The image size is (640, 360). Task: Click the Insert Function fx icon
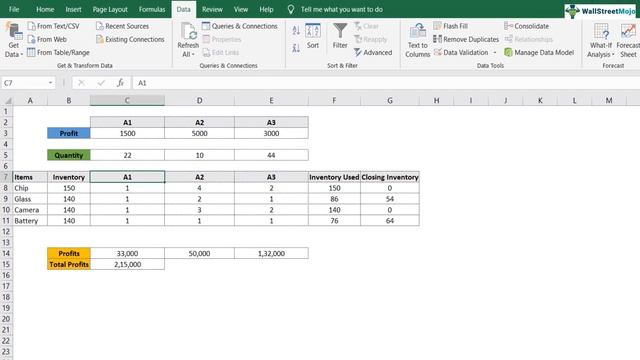click(x=120, y=83)
